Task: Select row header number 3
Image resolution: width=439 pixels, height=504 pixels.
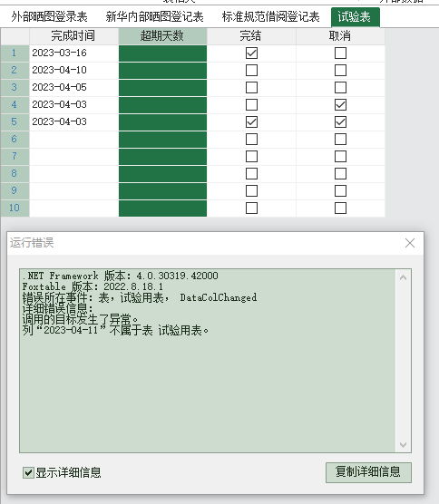Action: pos(15,87)
